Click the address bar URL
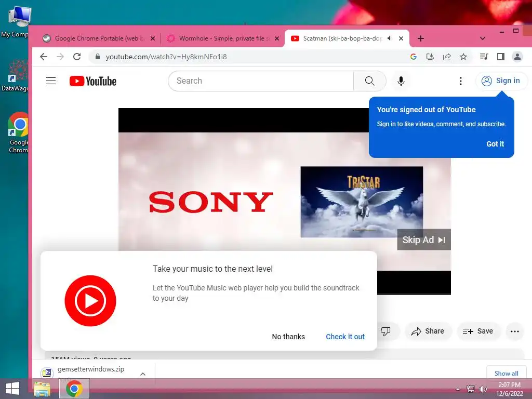The image size is (532, 399). click(166, 57)
